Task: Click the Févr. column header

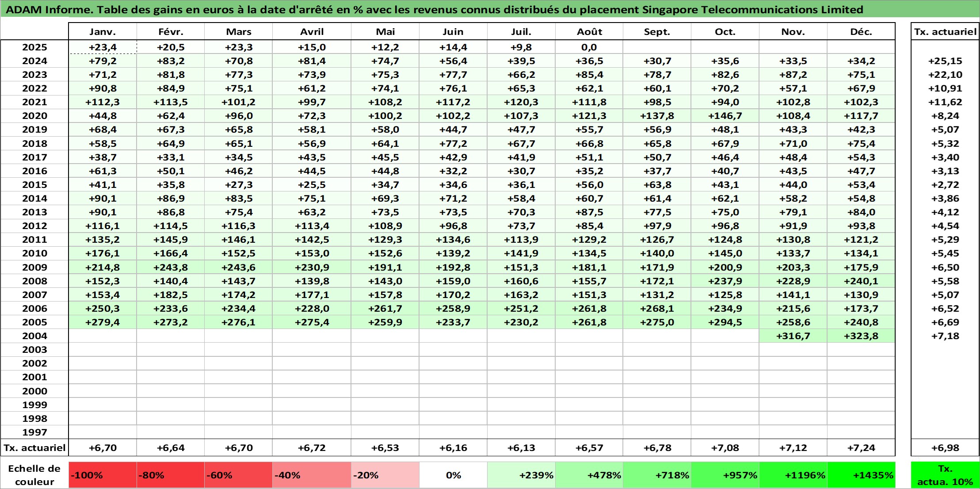Action: pos(171,31)
